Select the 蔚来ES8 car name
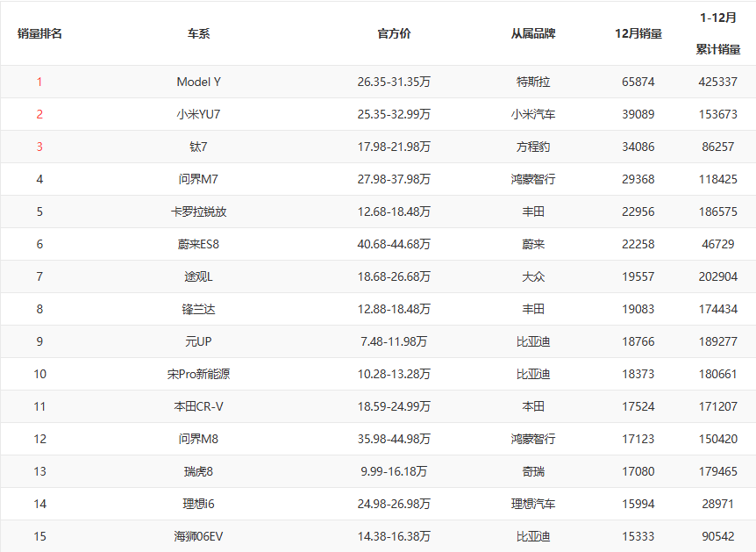The width and height of the screenshot is (756, 552). [x=198, y=244]
